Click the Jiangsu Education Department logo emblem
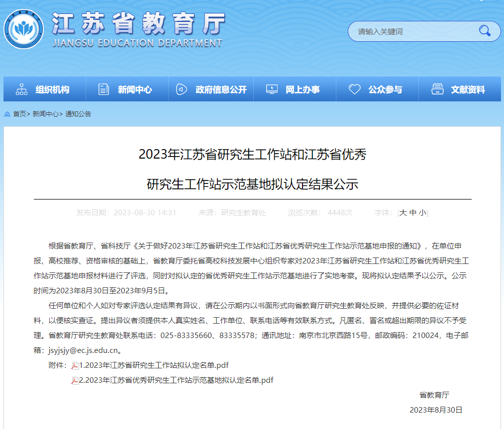The width and height of the screenshot is (504, 429). (x=23, y=29)
